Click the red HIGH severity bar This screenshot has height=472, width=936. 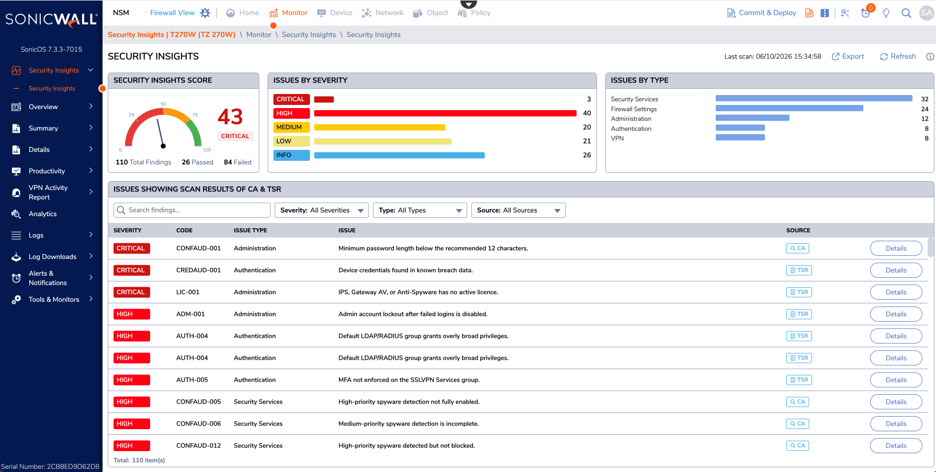445,113
